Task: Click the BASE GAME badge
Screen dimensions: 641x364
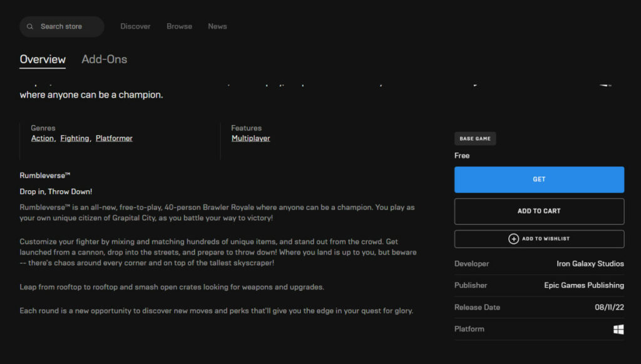Action: coord(474,138)
